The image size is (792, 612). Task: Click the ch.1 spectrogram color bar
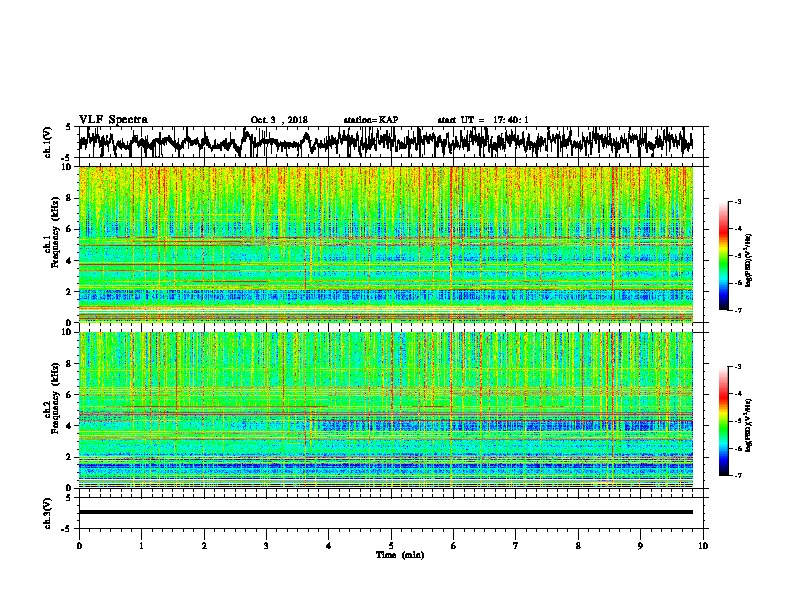[x=723, y=256]
